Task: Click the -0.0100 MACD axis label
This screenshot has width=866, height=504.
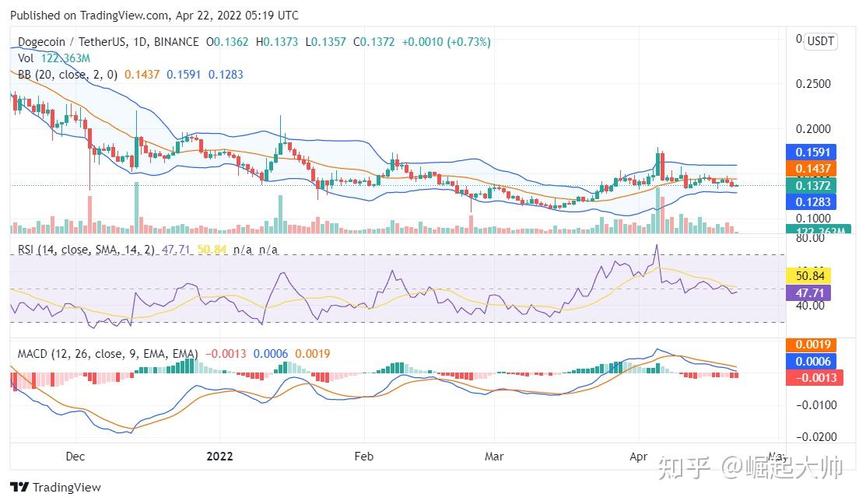Action: 816,405
